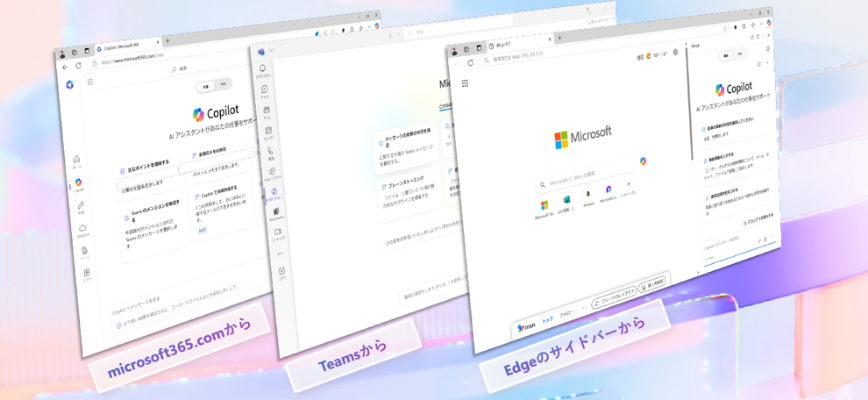Select work option in Edge sidebar Copilot toggle
868x400 pixels.
[725, 55]
